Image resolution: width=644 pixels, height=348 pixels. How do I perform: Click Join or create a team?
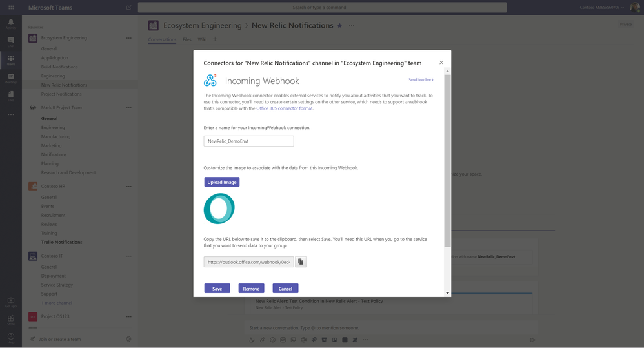[x=60, y=340]
